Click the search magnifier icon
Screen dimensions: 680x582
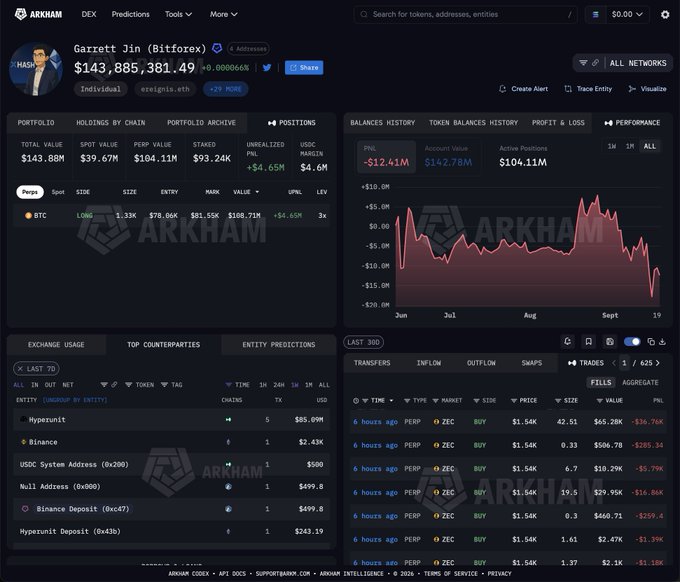[363, 14]
